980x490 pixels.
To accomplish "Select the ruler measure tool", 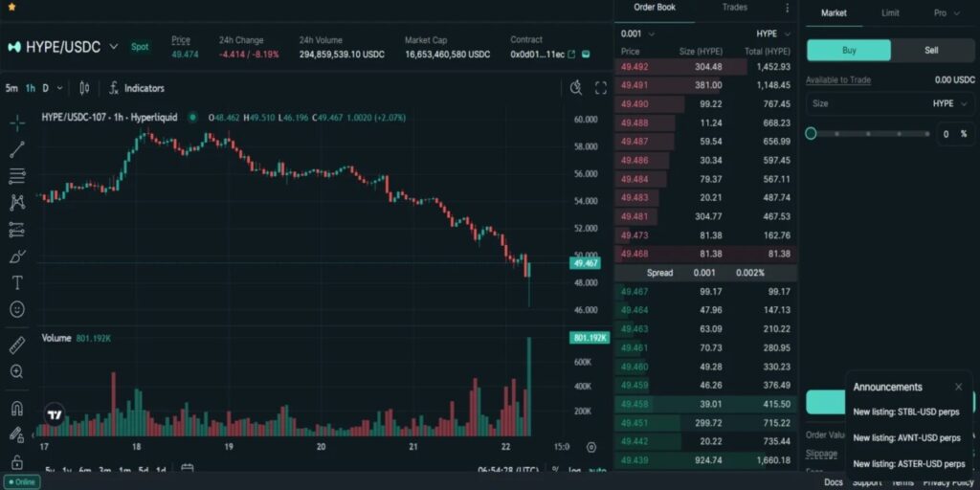I will point(17,345).
